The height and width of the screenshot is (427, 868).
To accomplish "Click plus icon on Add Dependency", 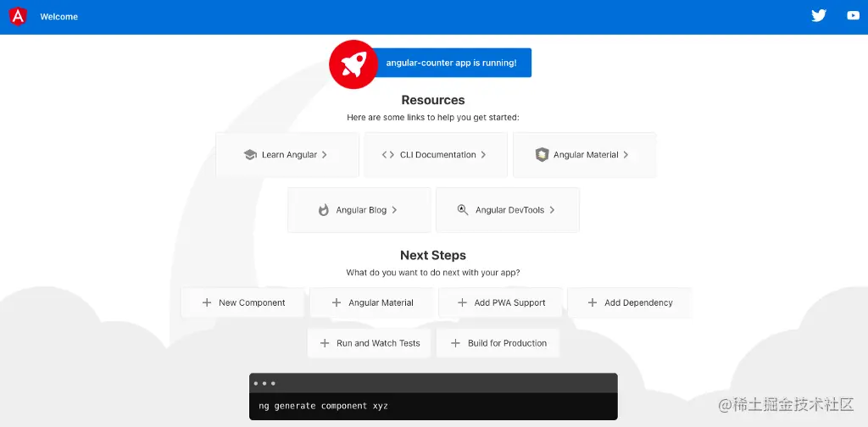I will click(x=593, y=302).
